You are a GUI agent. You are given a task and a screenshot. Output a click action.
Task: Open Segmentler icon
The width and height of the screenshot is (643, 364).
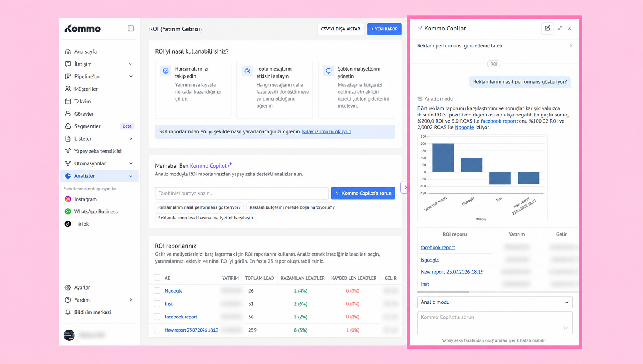pos(68,126)
